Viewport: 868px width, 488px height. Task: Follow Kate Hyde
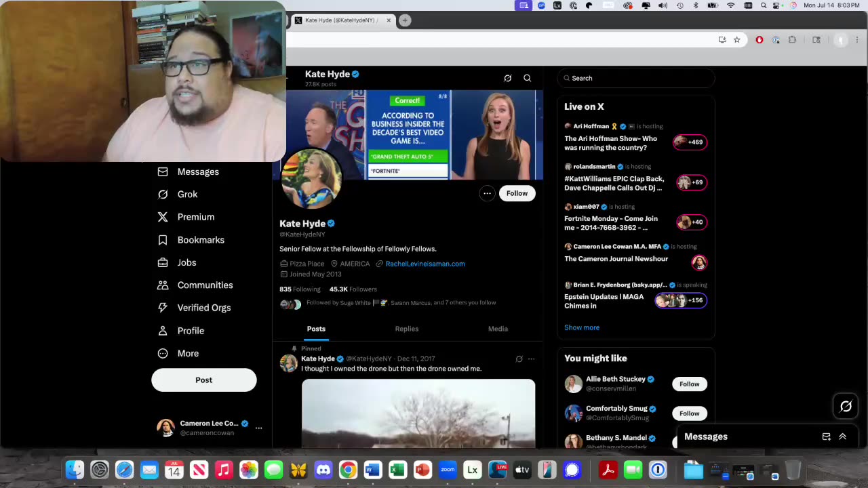pyautogui.click(x=517, y=193)
